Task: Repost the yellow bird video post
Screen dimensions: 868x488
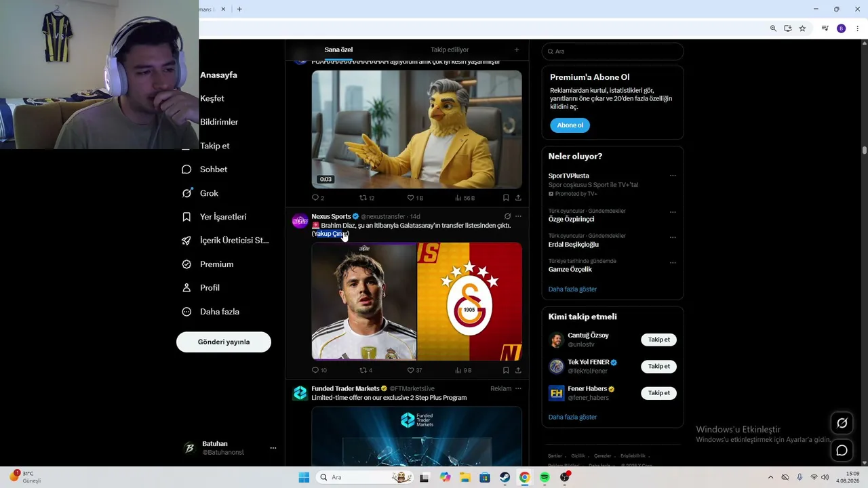Action: tap(363, 198)
